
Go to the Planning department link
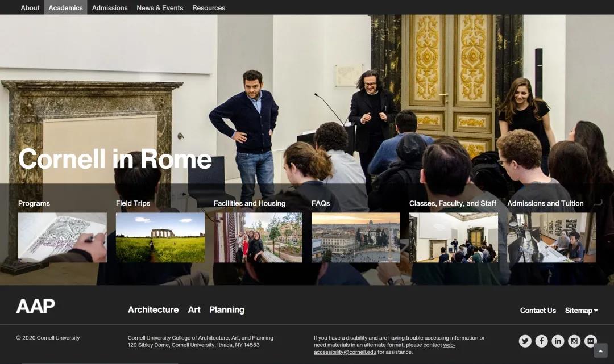(x=227, y=309)
